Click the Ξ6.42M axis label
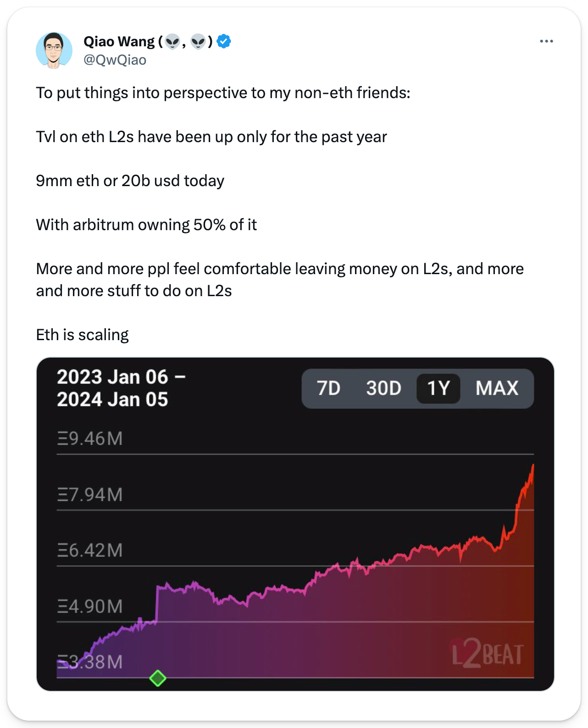 tap(90, 550)
